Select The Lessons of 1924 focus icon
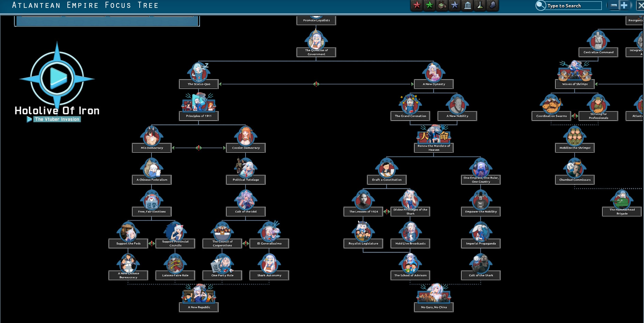The width and height of the screenshot is (644, 323). tap(363, 199)
